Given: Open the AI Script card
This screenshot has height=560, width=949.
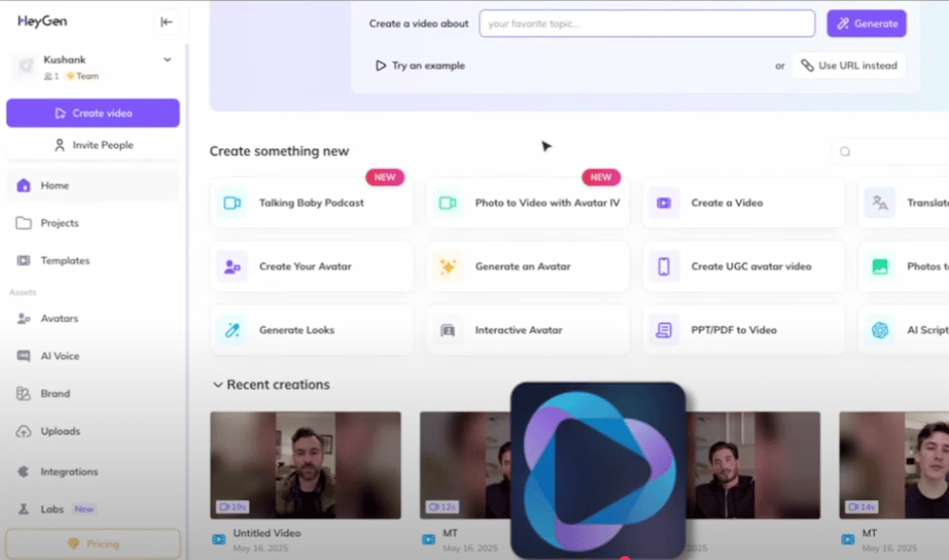Looking at the screenshot, I should tap(903, 330).
